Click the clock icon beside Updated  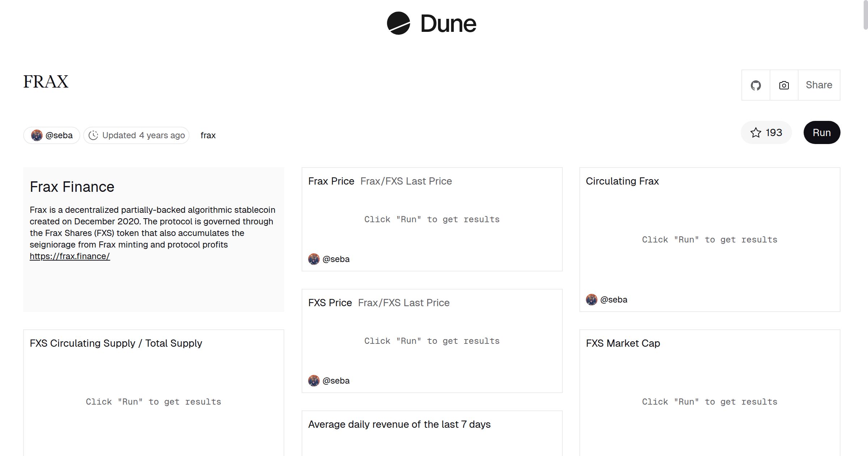pyautogui.click(x=93, y=135)
